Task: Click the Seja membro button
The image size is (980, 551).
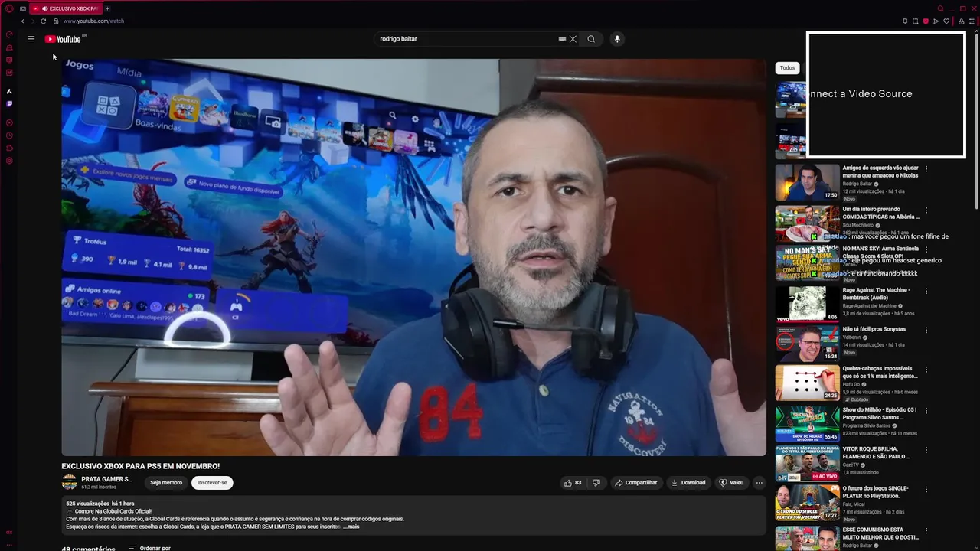Action: click(166, 483)
